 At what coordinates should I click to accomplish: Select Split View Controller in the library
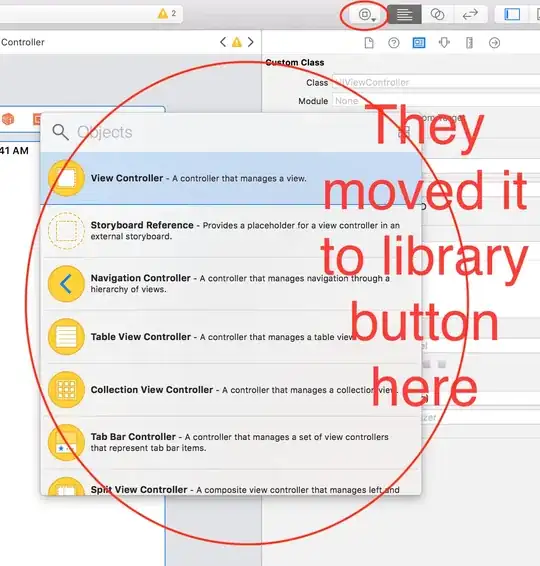pos(231,482)
